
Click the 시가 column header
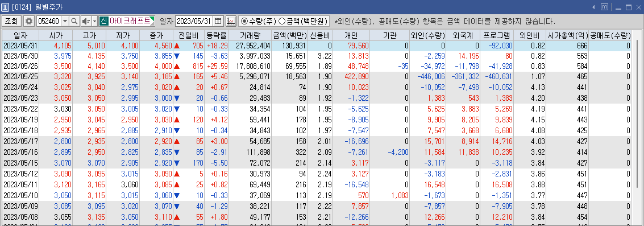56,35
